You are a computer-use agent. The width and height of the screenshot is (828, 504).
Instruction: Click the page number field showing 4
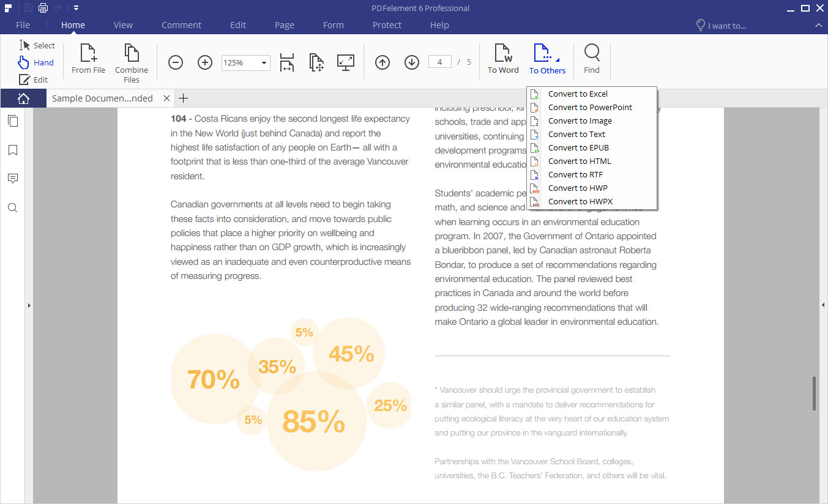[x=440, y=62]
